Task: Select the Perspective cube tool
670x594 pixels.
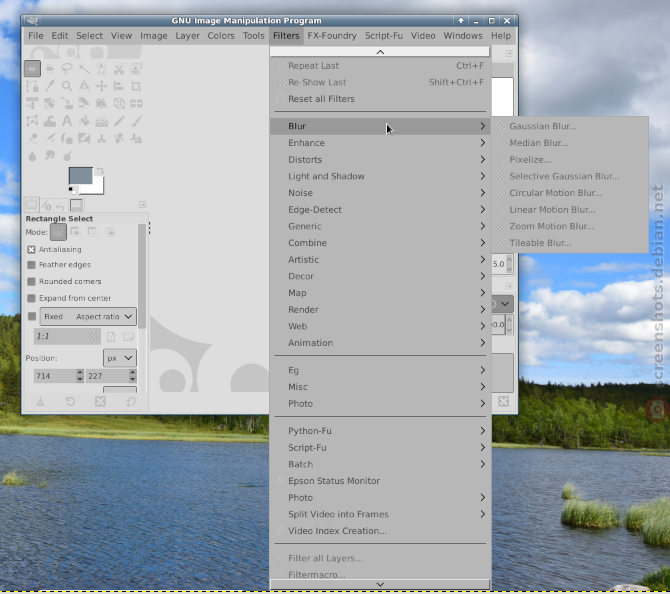Action: point(119,103)
